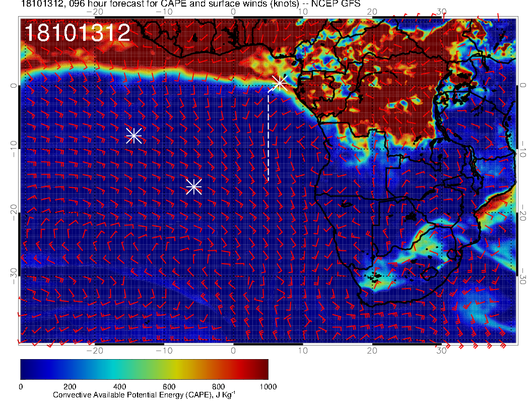Click the white asterisk marker near 6°W, 16°S
The height and width of the screenshot is (411, 532).
[x=194, y=186]
